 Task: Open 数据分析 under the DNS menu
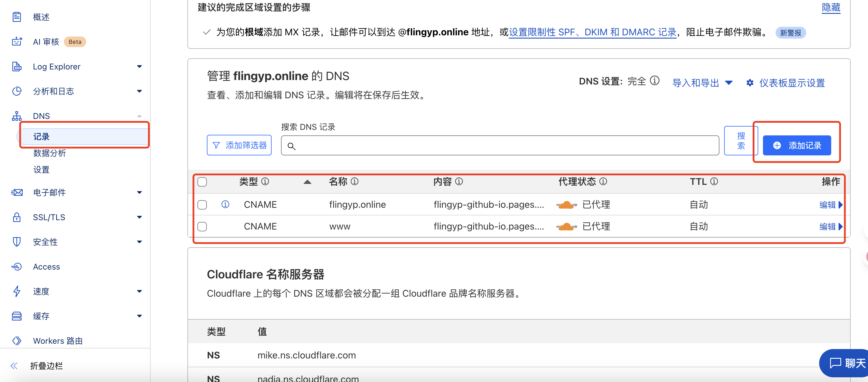[x=49, y=153]
